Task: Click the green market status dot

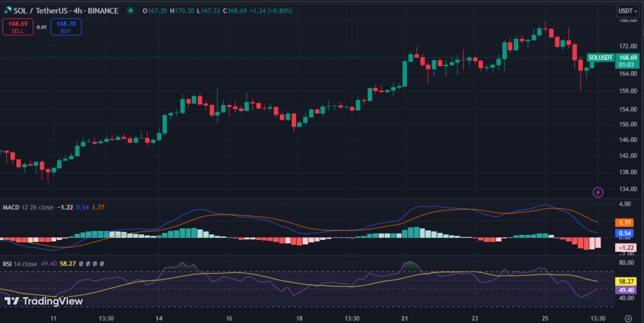Action: (x=131, y=11)
